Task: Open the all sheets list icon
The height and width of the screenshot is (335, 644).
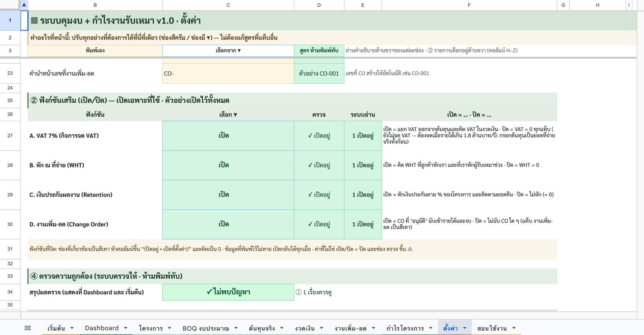Action: click(x=28, y=328)
